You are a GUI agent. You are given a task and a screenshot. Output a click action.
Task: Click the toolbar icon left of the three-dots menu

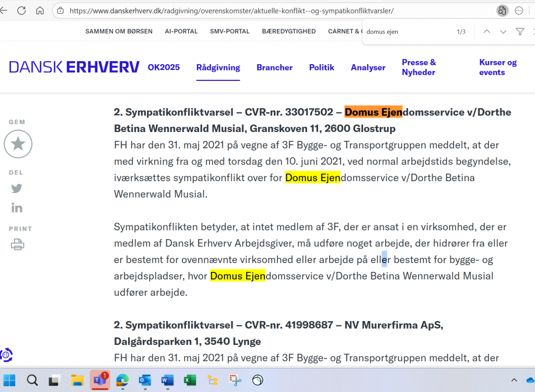502,10
